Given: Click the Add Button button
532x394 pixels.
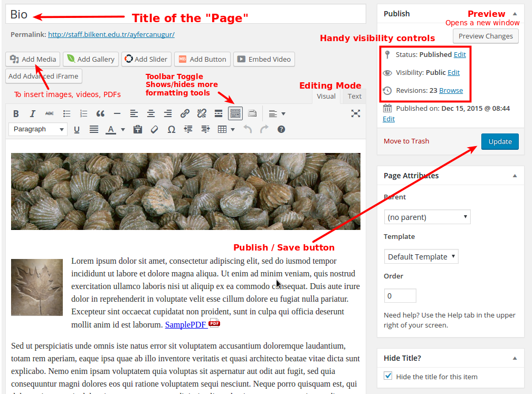Looking at the screenshot, I should pyautogui.click(x=203, y=59).
